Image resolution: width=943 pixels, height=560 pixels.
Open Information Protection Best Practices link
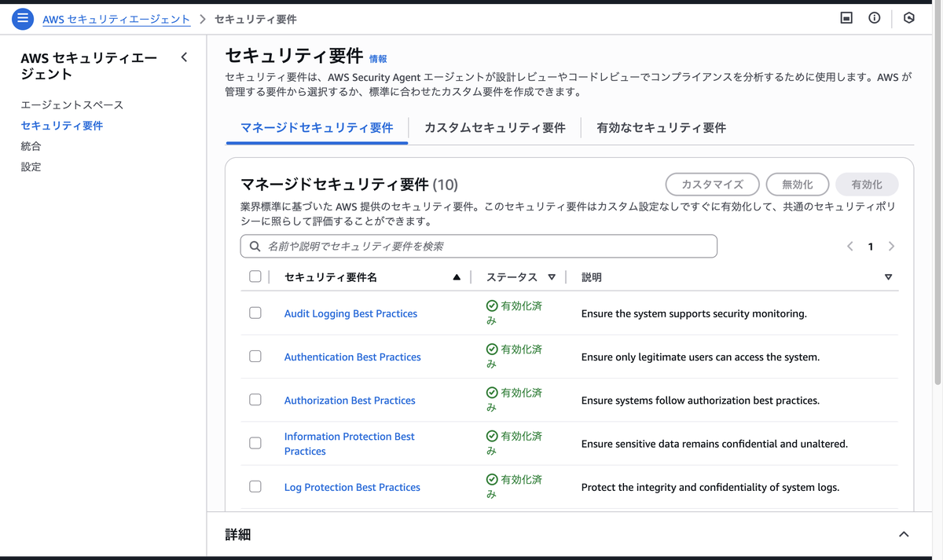click(x=350, y=444)
